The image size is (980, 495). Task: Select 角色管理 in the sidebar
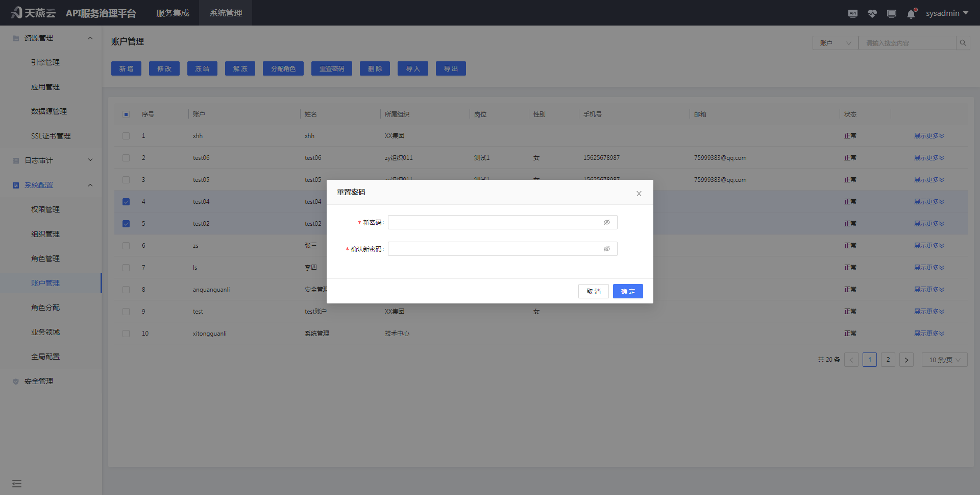[x=45, y=258]
